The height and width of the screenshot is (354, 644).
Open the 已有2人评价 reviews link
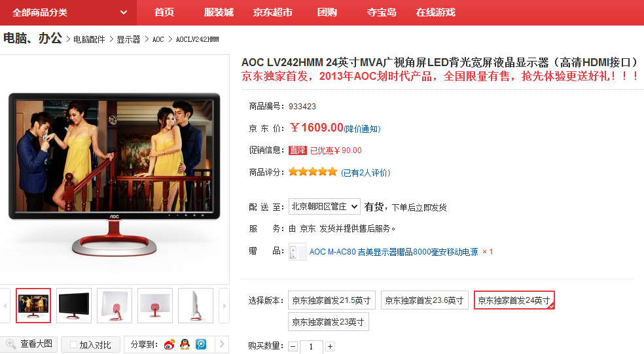click(366, 173)
